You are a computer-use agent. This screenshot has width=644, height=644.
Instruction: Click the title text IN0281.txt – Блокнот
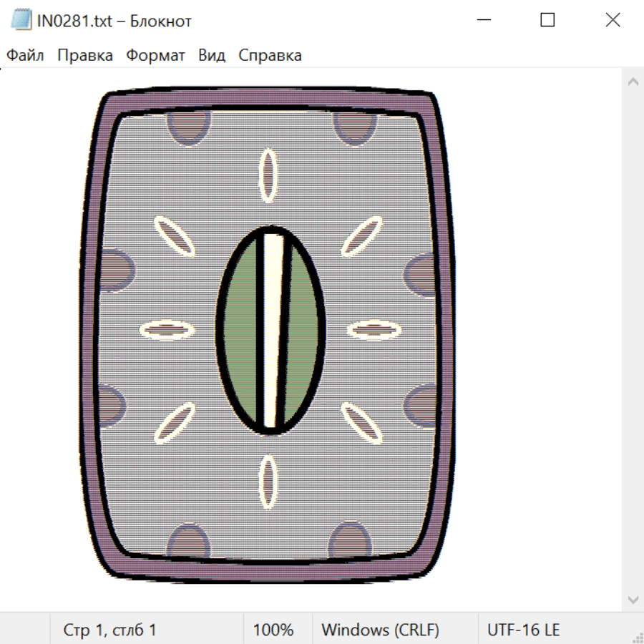tap(114, 21)
